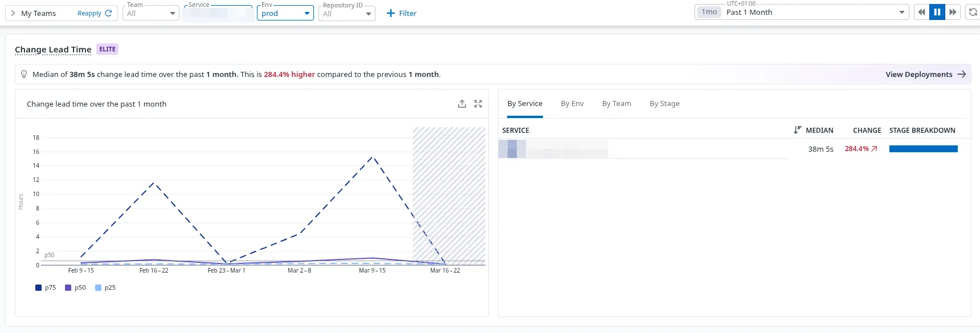
Task: Step back one time period
Action: (x=921, y=12)
